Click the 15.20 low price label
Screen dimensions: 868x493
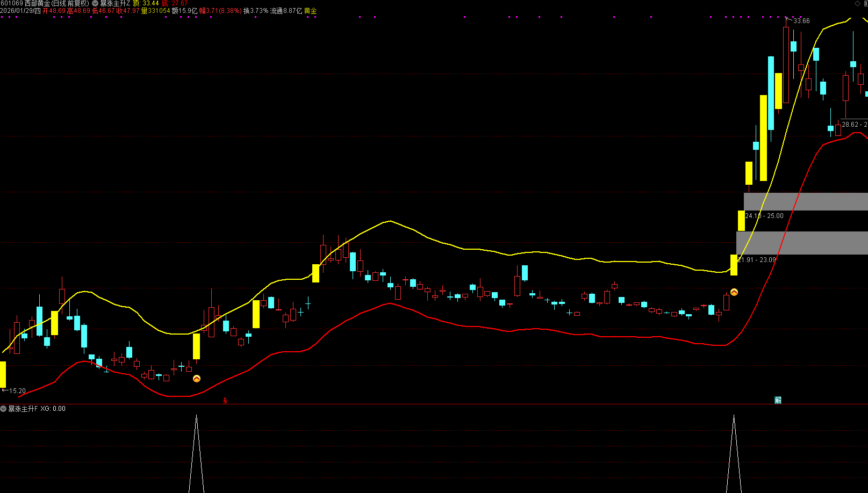point(17,391)
